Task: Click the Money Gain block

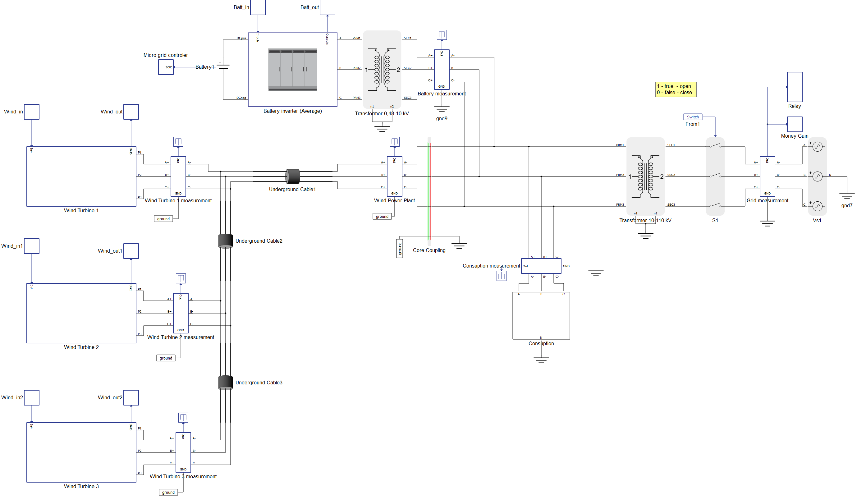Action: [x=795, y=125]
